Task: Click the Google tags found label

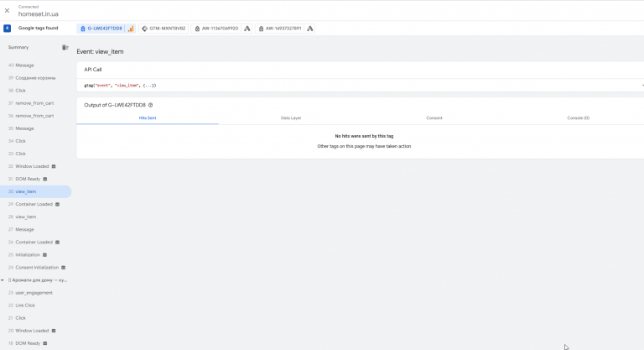Action: click(39, 28)
